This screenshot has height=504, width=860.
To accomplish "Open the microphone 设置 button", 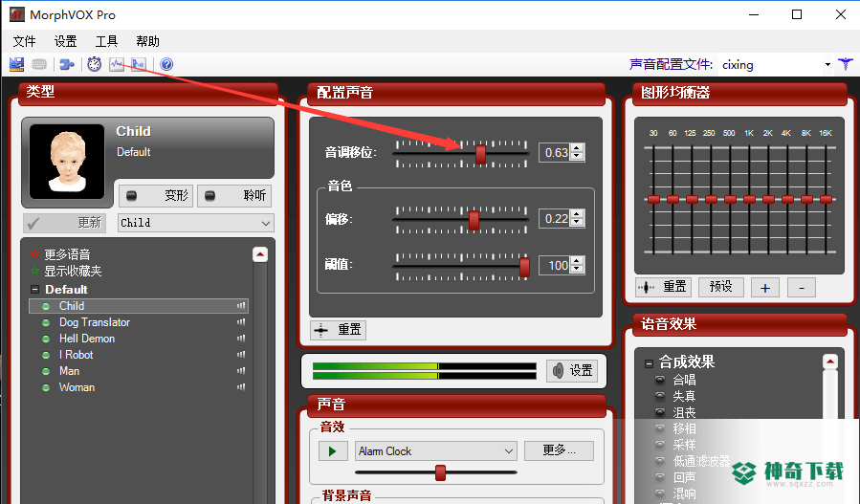I will click(572, 371).
